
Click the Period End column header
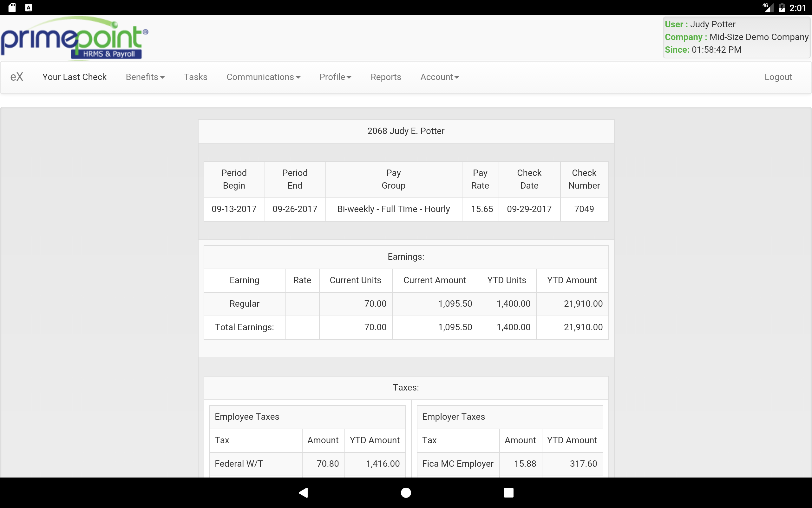pyautogui.click(x=295, y=179)
